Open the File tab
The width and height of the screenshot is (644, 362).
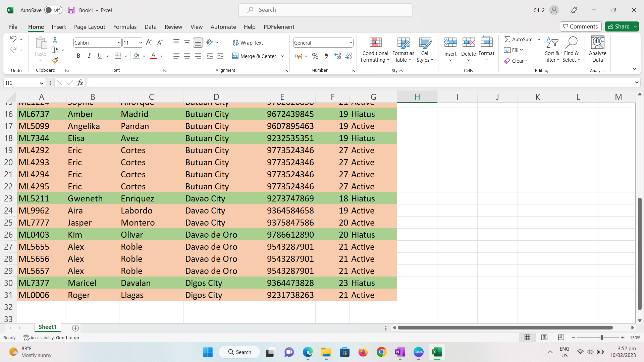tap(13, 27)
